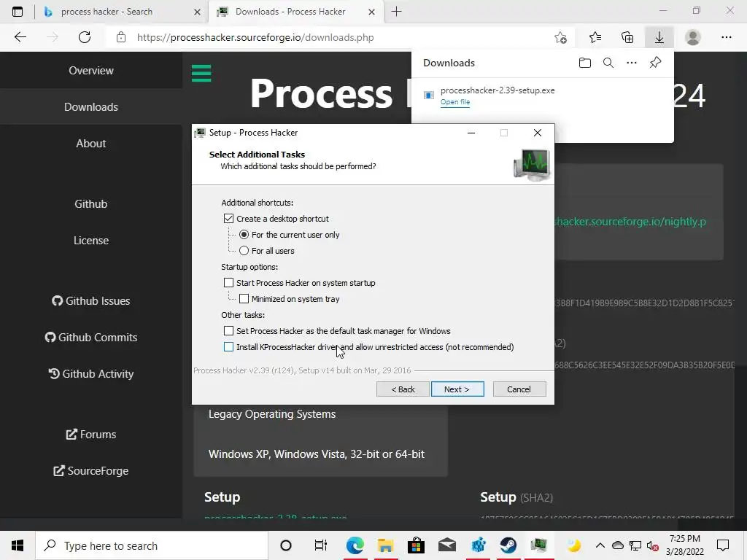Image resolution: width=747 pixels, height=560 pixels.
Task: Open the taskbar clock showing 7:25 PM
Action: (x=685, y=545)
